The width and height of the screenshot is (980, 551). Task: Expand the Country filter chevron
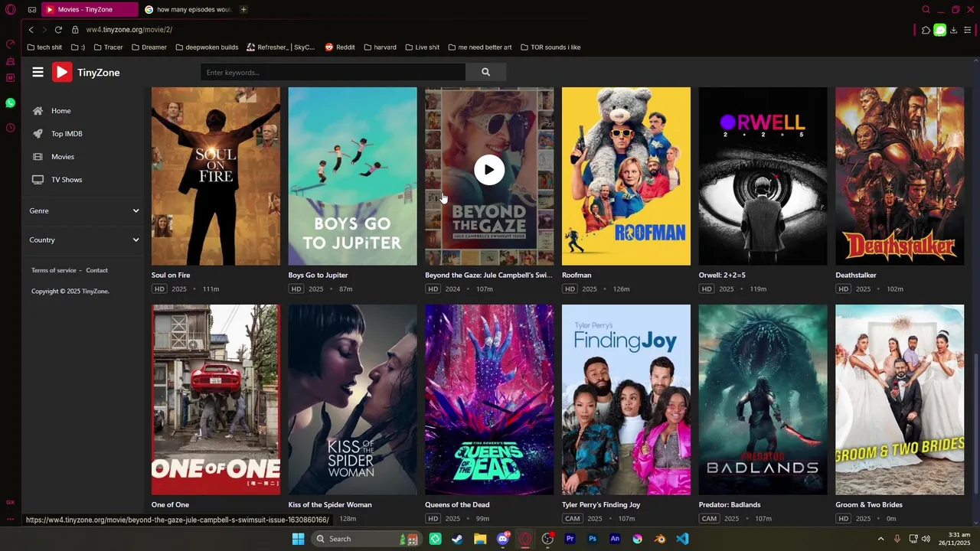point(136,240)
